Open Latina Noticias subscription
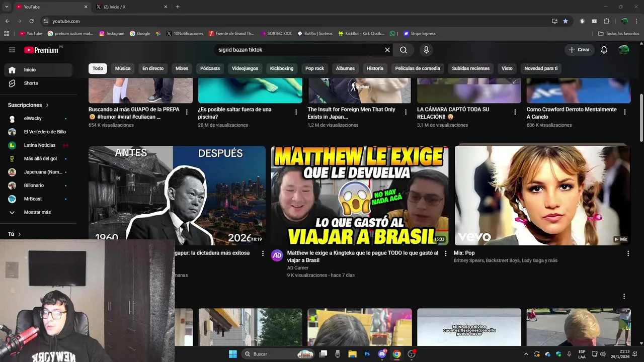The width and height of the screenshot is (644, 362). [38, 145]
